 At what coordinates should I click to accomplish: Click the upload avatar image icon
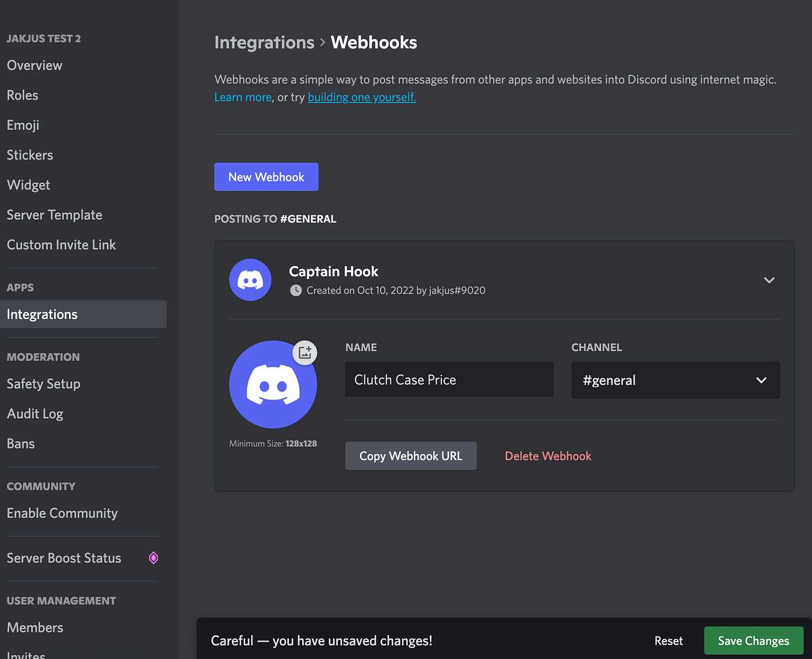tap(305, 352)
